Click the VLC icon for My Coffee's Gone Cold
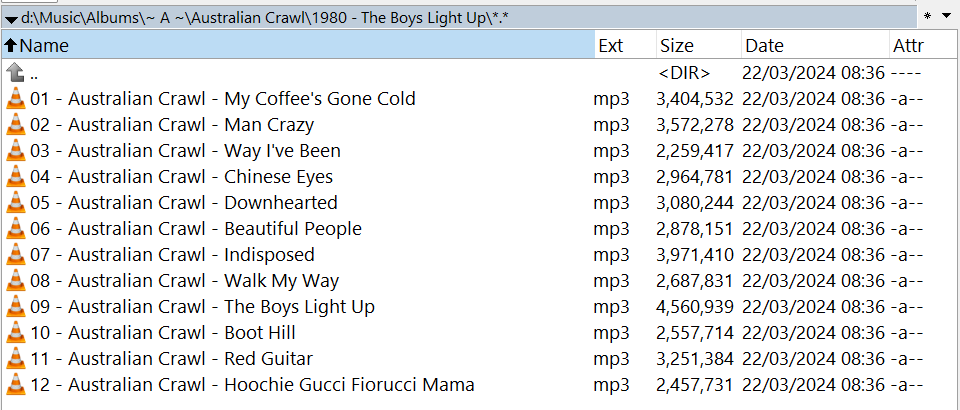The image size is (960, 410). point(16,99)
